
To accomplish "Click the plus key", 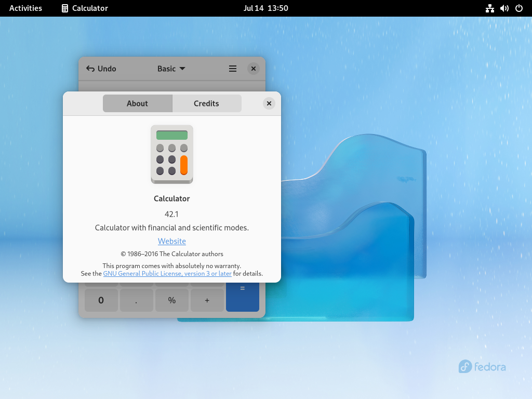I will (x=207, y=300).
